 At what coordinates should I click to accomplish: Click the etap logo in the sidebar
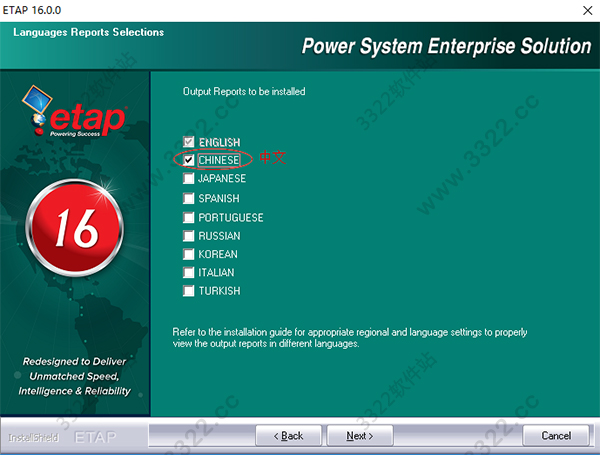[73, 111]
